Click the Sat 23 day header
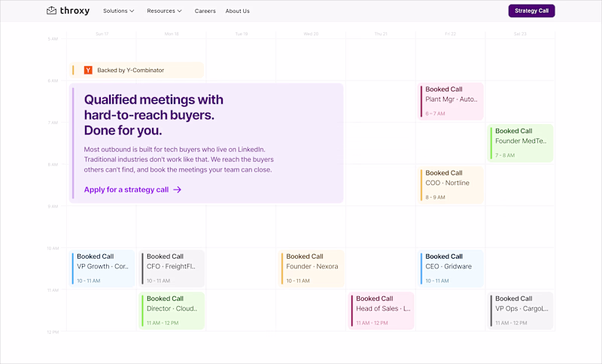This screenshot has width=602, height=364. coord(520,34)
